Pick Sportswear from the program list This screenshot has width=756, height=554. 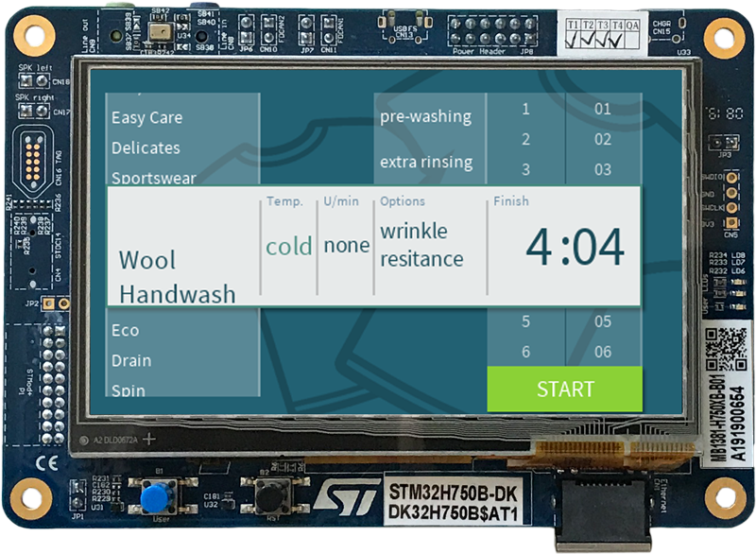(154, 177)
